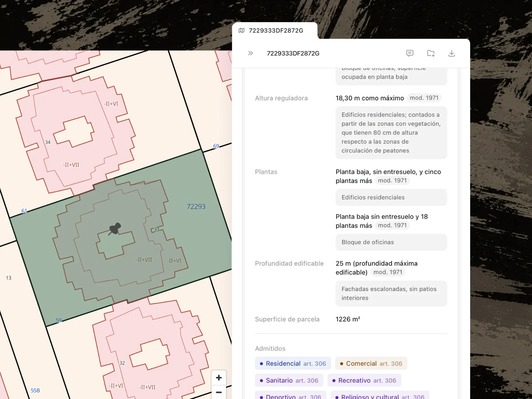The height and width of the screenshot is (399, 532).
Task: Click the Plantas field label
Action: (266, 172)
